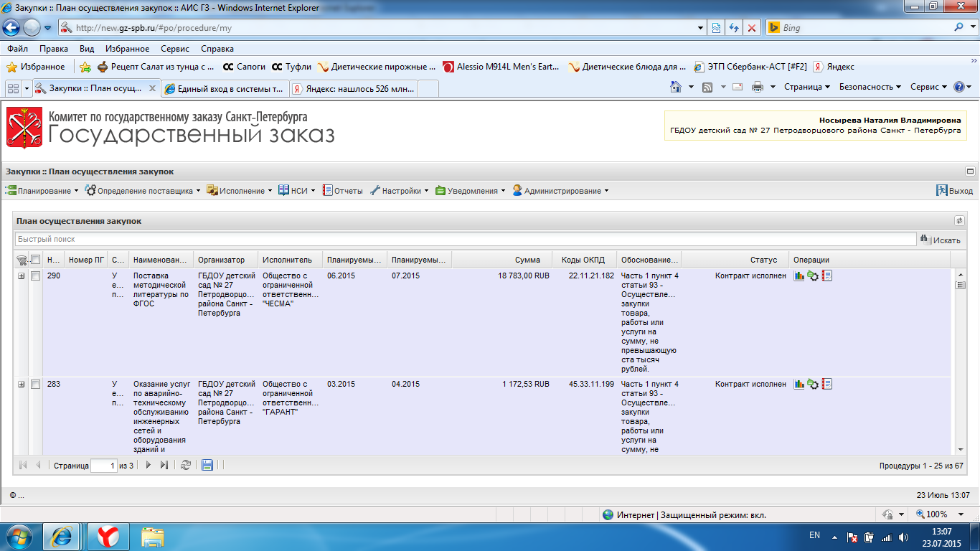Open the Исполнение dropdown menu
980x551 pixels.
(x=240, y=191)
